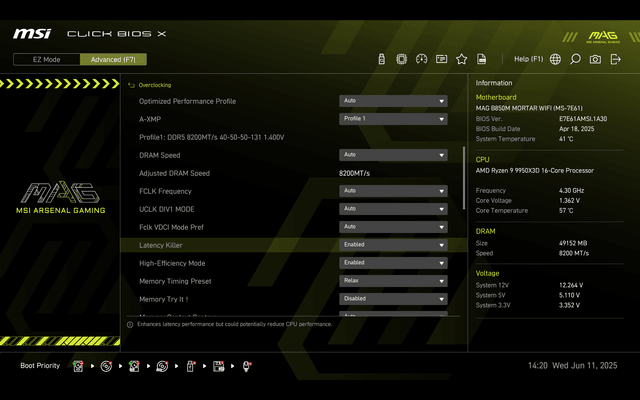Switch to Advanced (F7) mode

(x=113, y=59)
